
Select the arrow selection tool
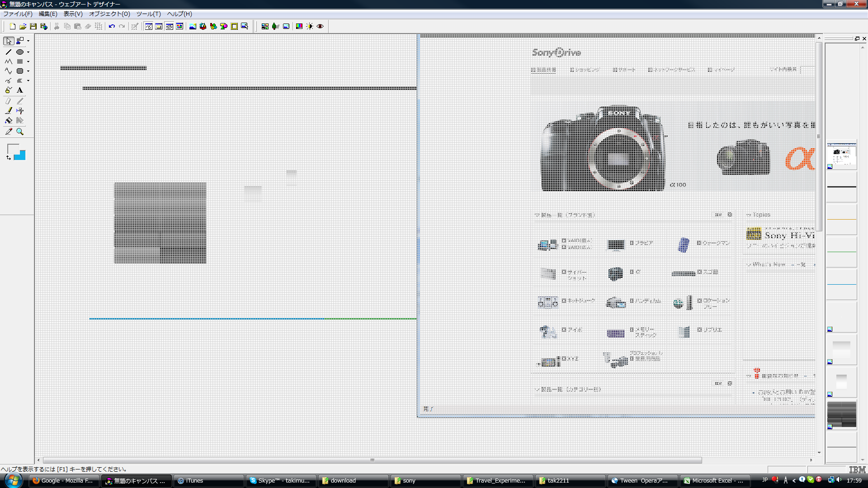(9, 41)
